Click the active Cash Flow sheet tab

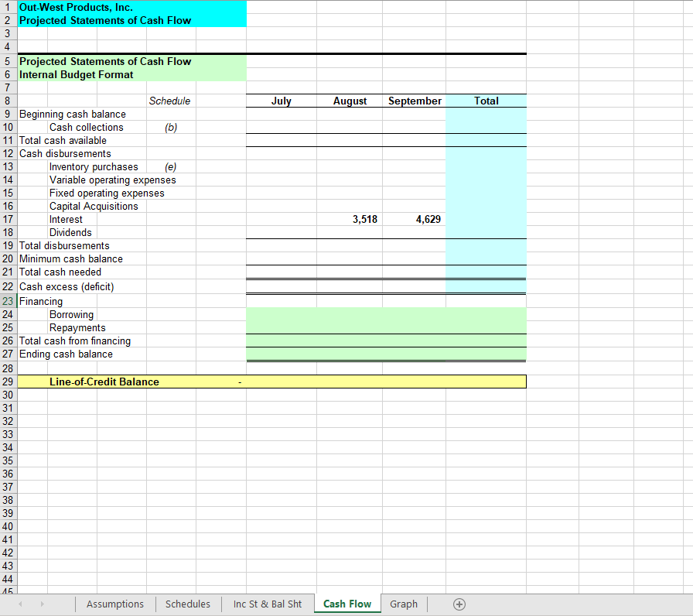(x=346, y=604)
